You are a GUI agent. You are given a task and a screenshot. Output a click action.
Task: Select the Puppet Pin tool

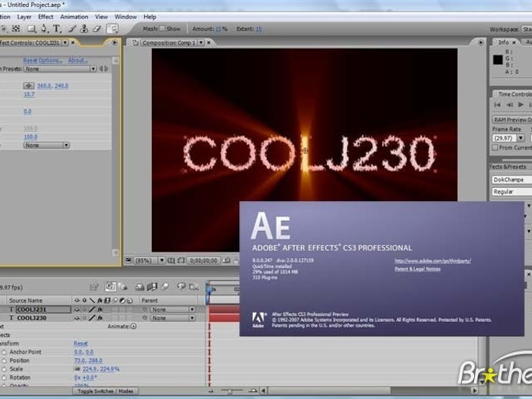tap(113, 29)
